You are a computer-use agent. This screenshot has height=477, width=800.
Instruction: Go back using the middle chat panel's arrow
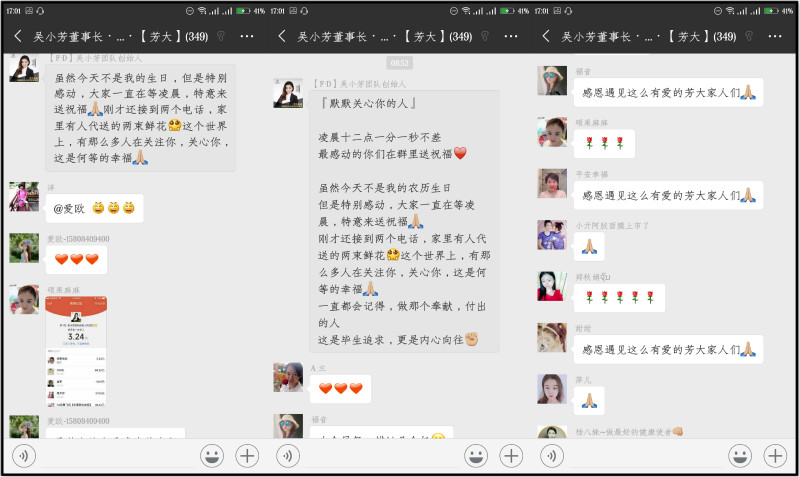coord(283,36)
